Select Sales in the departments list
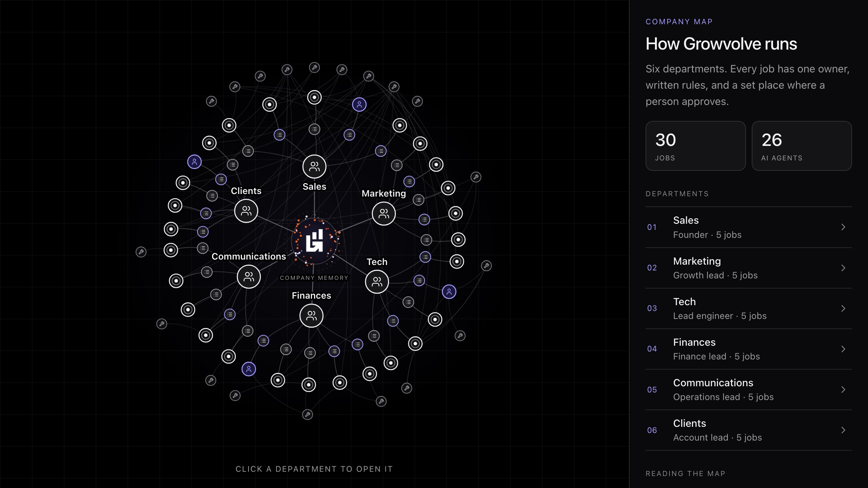This screenshot has width=868, height=488. [748, 227]
